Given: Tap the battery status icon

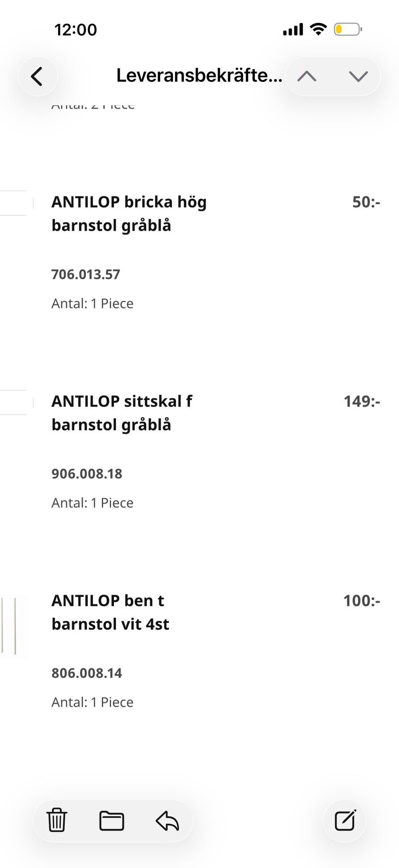Looking at the screenshot, I should 348,30.
